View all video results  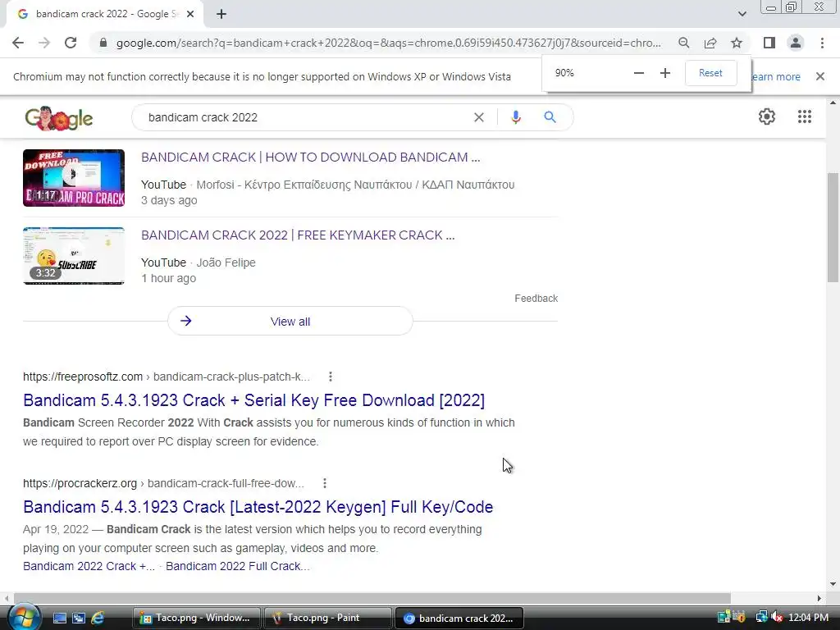290,322
